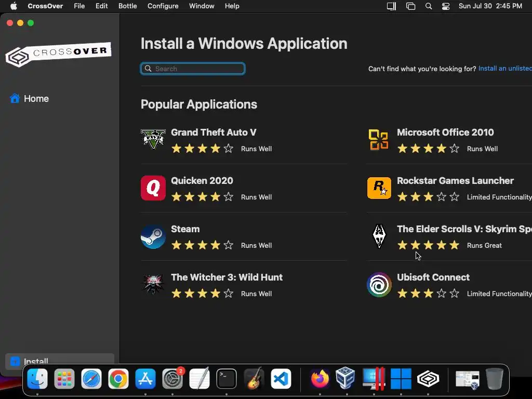
Task: Click the Skyrim dragon emblem icon
Action: [x=379, y=236]
